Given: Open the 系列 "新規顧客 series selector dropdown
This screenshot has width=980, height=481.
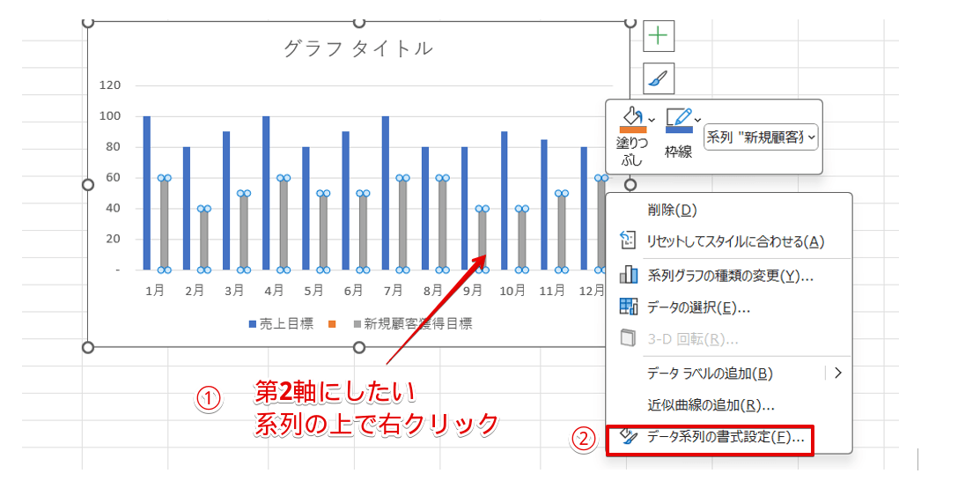Looking at the screenshot, I should click(x=761, y=137).
